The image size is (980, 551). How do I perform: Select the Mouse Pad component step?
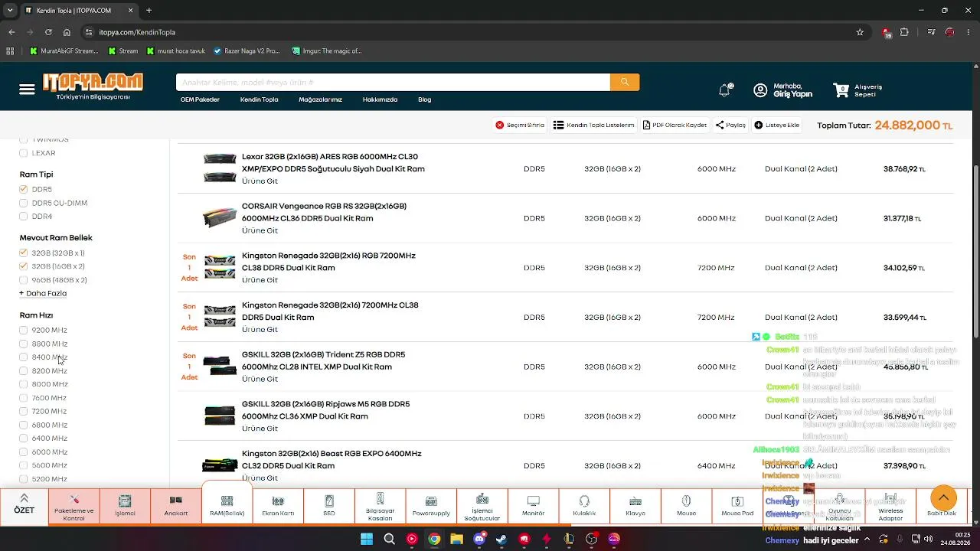737,507
